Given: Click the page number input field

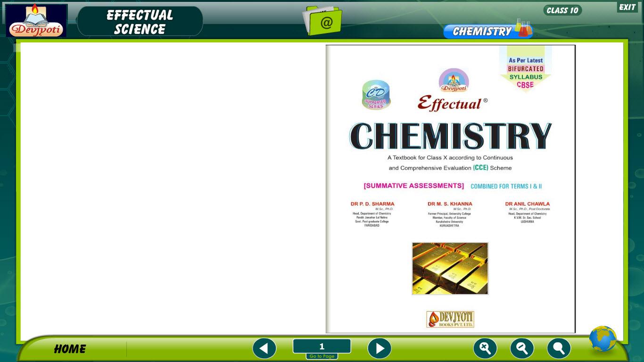Looking at the screenshot, I should coord(322,346).
